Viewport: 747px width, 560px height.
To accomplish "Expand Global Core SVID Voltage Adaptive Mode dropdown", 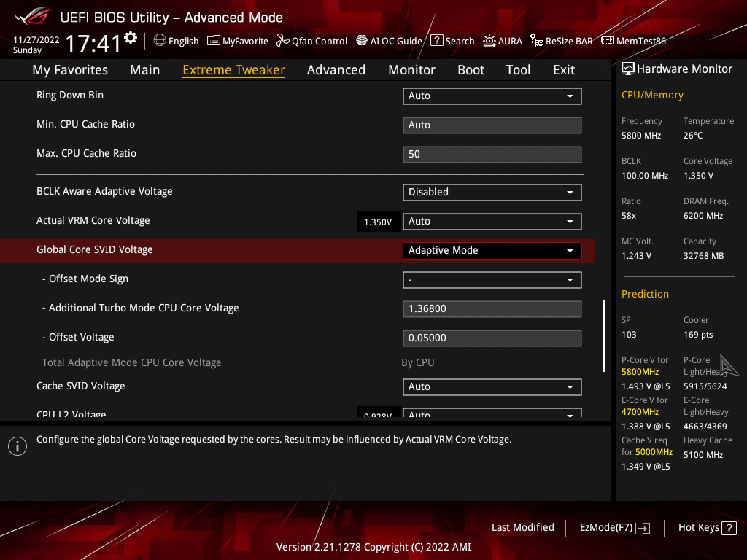I will (492, 251).
